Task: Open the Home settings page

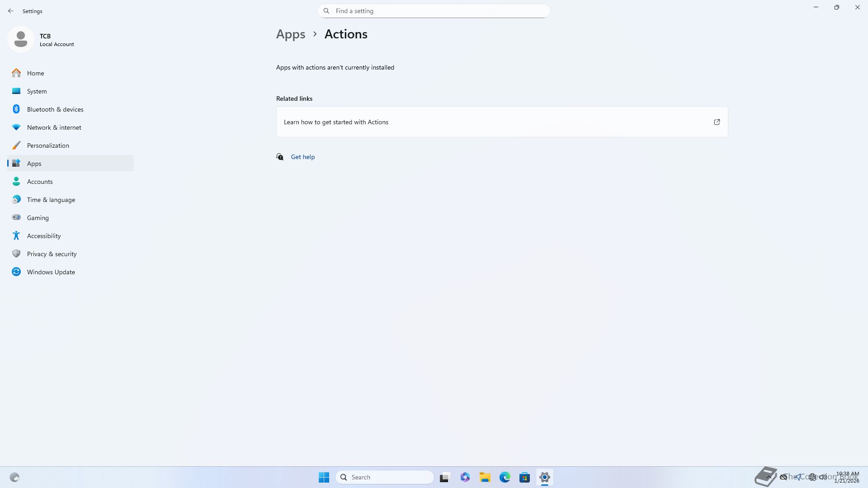Action: coord(35,73)
